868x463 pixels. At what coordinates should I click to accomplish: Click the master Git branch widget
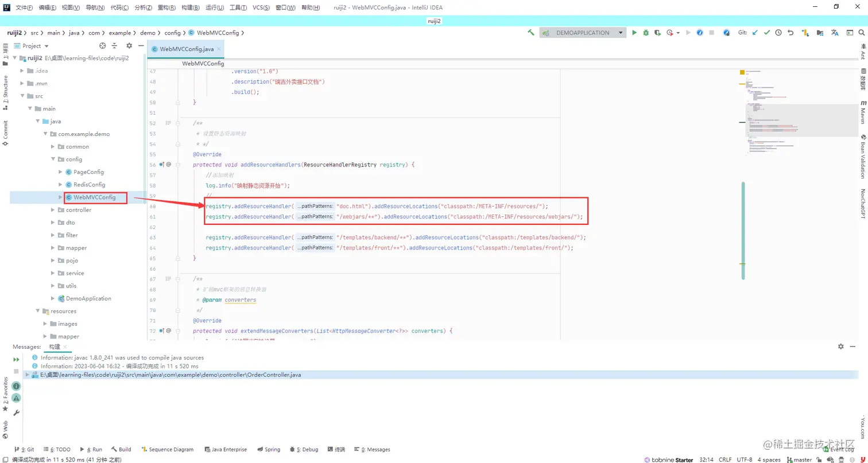[800, 460]
